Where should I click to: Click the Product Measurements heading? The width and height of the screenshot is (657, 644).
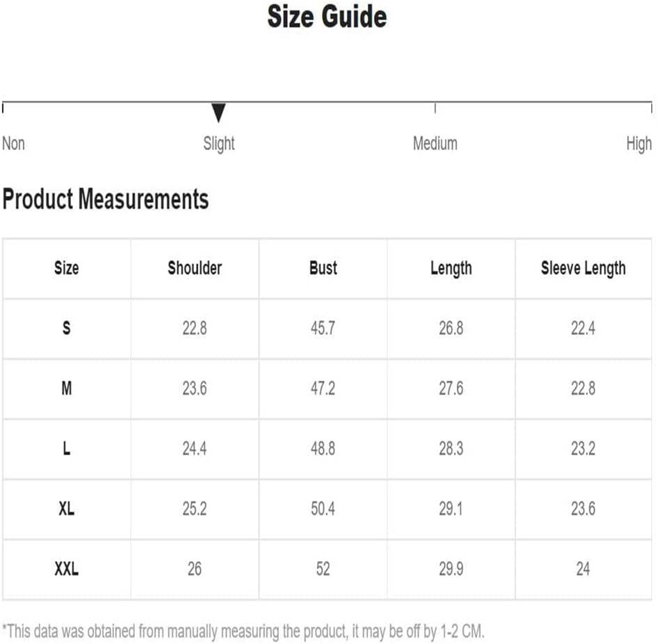pos(106,199)
